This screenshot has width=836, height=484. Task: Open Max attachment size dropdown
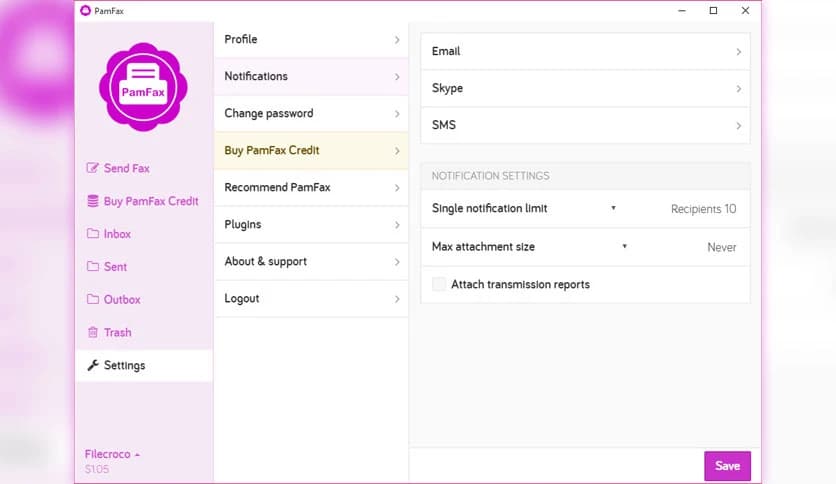tap(624, 247)
